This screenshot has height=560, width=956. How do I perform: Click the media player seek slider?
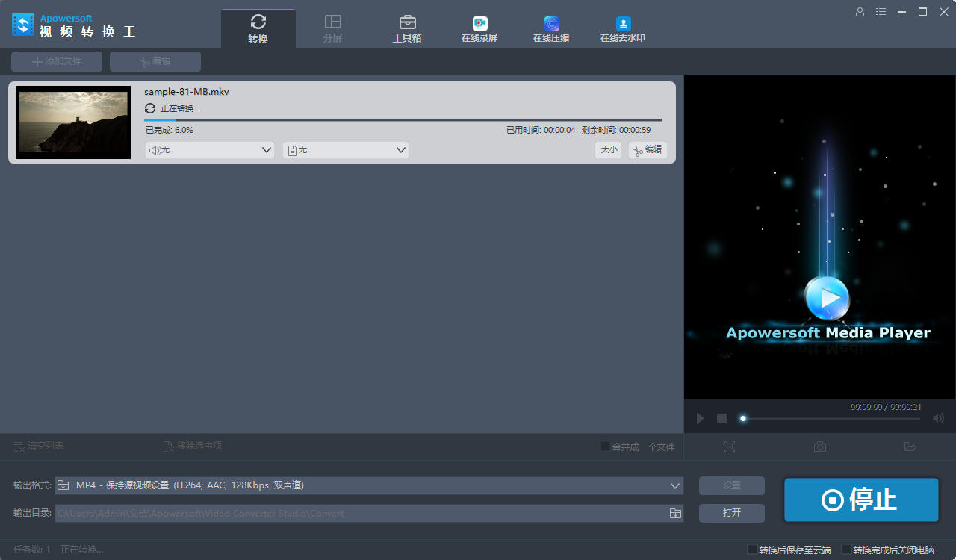click(830, 419)
